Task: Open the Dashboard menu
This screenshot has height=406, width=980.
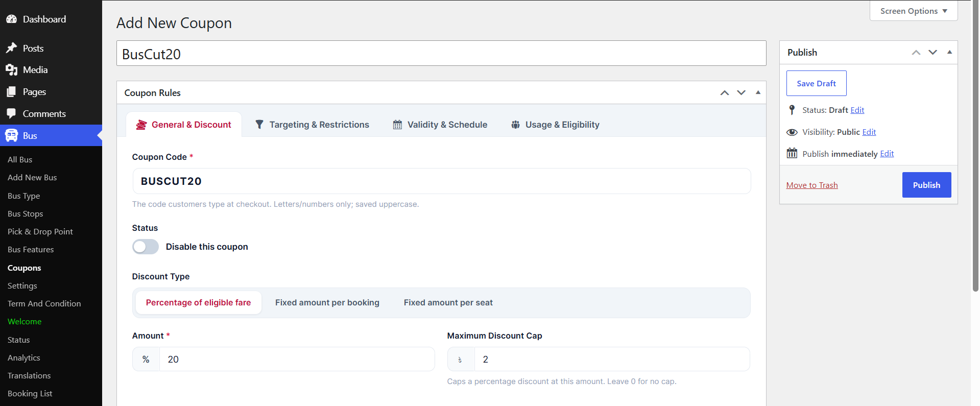Action: pyautogui.click(x=51, y=19)
